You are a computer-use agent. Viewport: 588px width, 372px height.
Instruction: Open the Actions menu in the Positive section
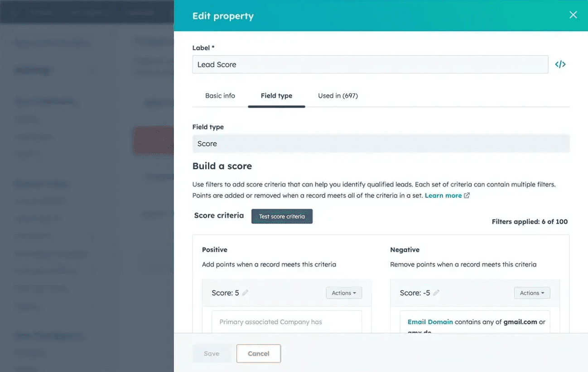pos(343,293)
